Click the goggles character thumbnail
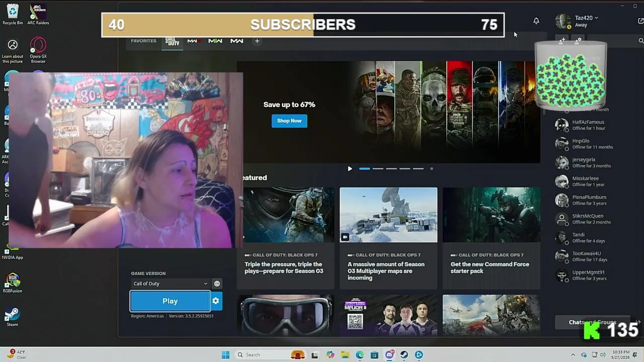The image size is (644, 362). (x=285, y=315)
